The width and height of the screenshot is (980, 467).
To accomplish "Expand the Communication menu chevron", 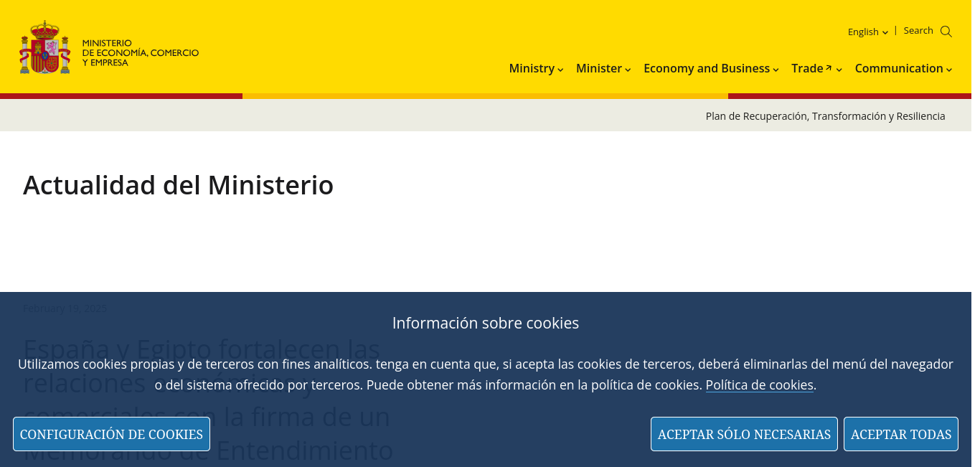I will pos(949,70).
